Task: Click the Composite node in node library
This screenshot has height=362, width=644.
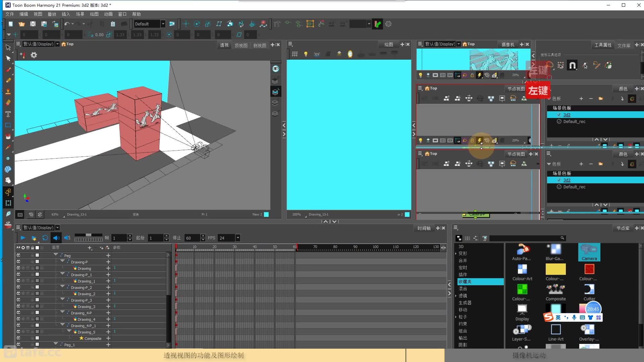Action: [x=555, y=292]
